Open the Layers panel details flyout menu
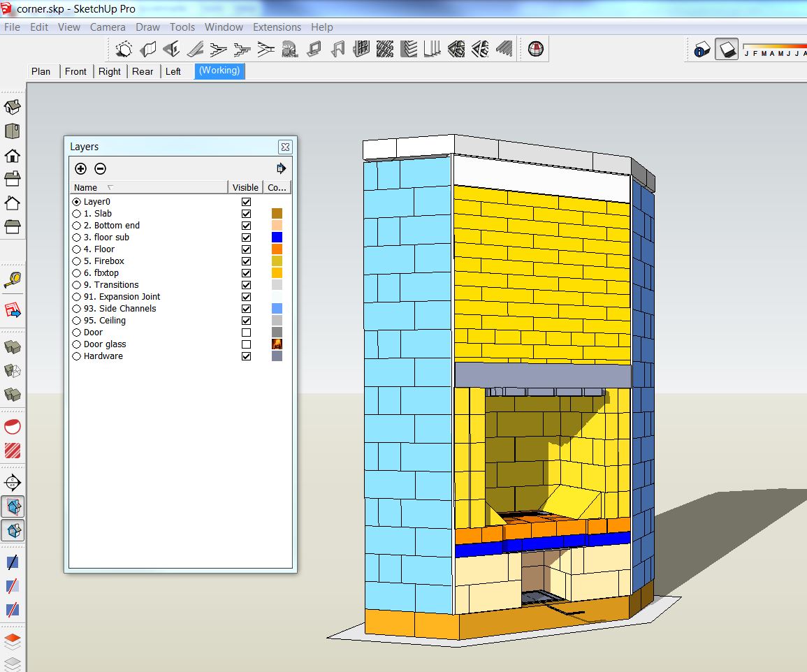This screenshot has height=672, width=807. pyautogui.click(x=281, y=168)
